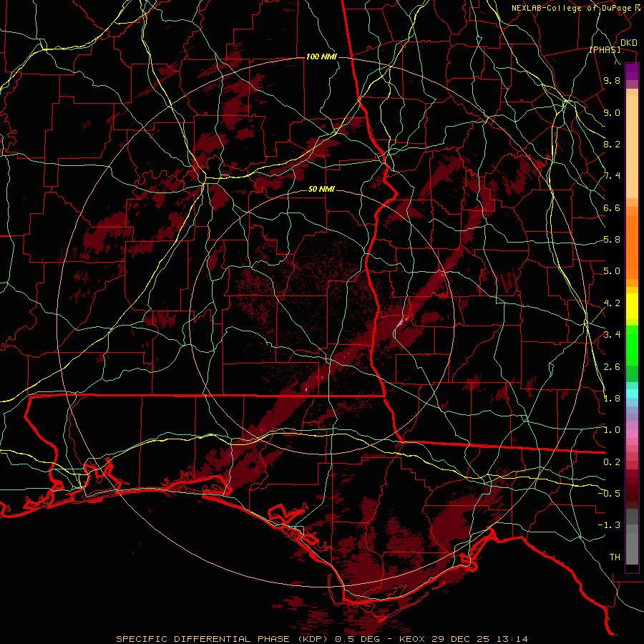
Task: Click the 5.0 value on the legend
Action: point(612,271)
